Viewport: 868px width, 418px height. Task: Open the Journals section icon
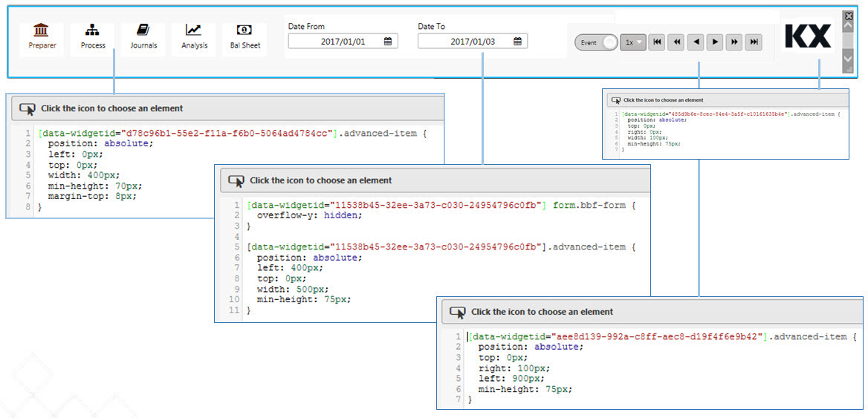coord(143,37)
